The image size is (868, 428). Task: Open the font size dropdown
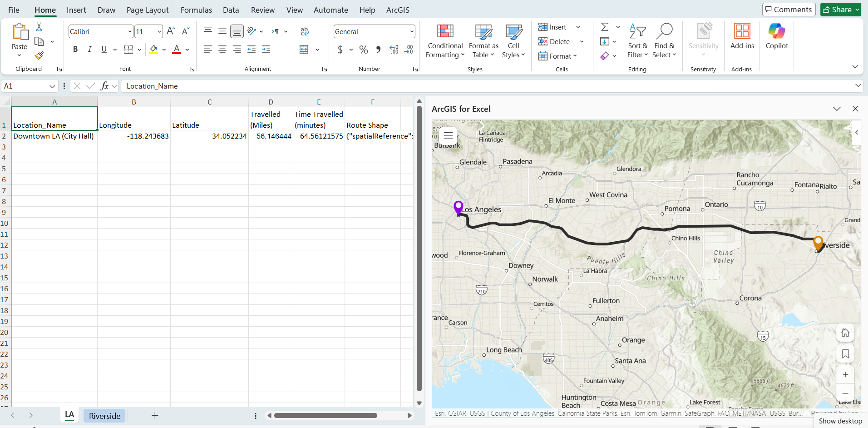tap(159, 31)
